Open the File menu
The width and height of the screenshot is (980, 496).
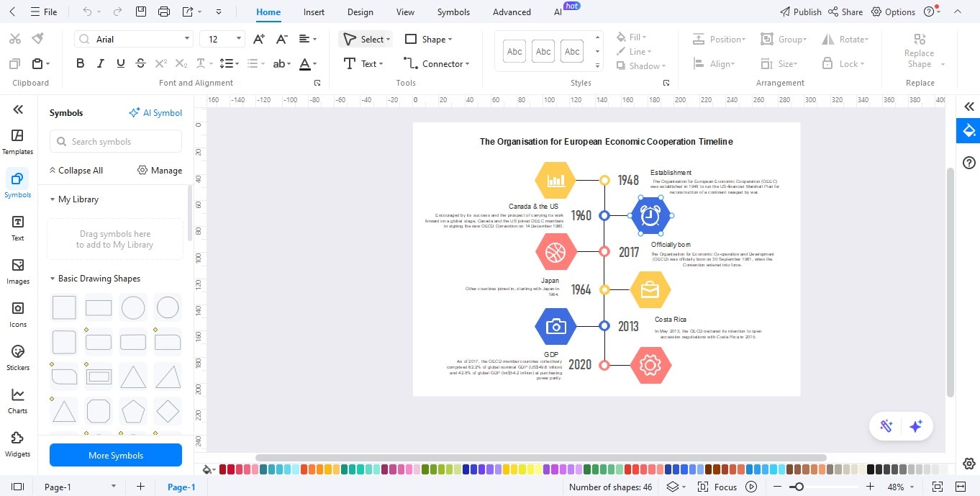coord(44,12)
